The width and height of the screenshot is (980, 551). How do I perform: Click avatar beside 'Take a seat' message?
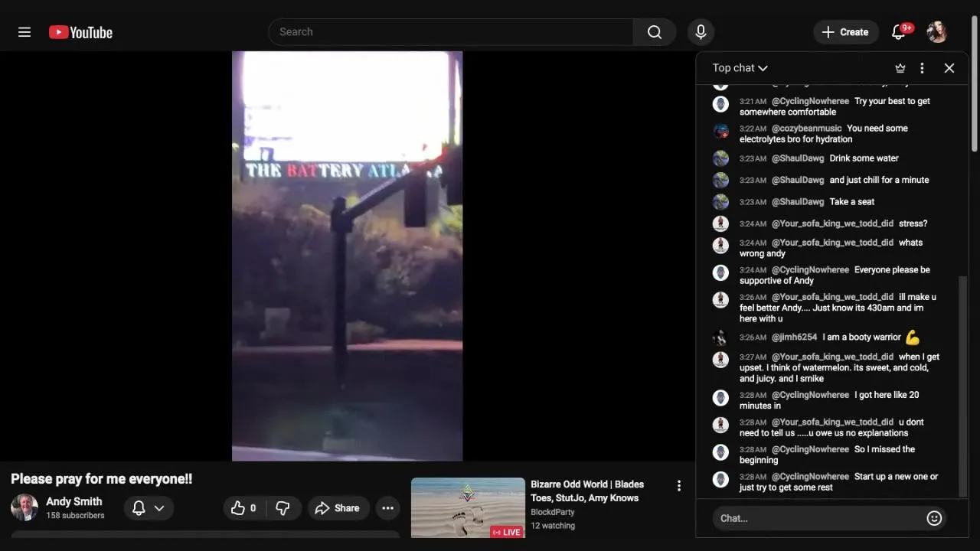720,202
